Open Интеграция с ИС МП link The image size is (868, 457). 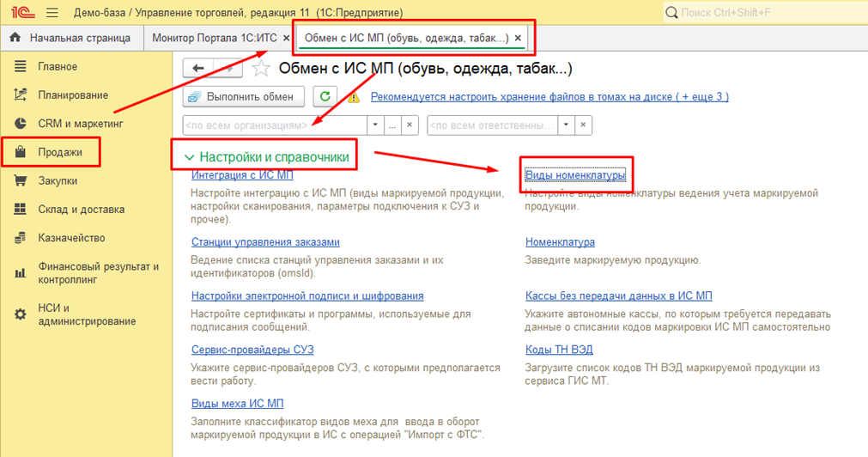pos(242,175)
